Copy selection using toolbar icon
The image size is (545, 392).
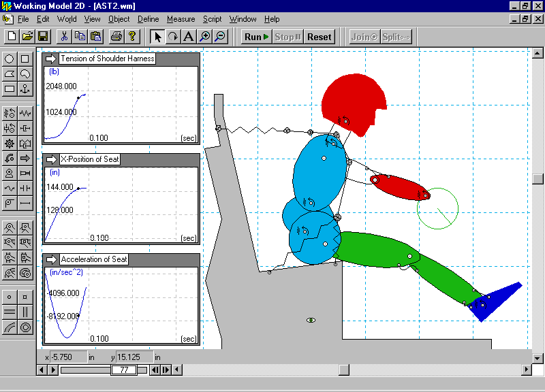click(x=80, y=37)
